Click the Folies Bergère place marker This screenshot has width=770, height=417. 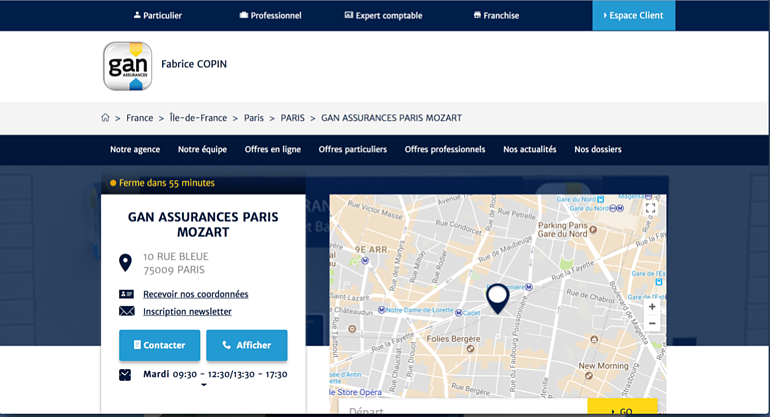[x=470, y=349]
